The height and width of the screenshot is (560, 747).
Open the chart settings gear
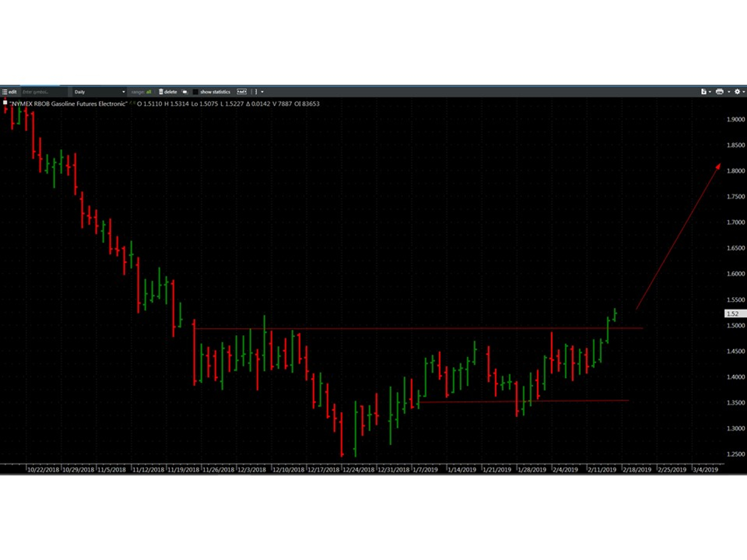pos(737,92)
